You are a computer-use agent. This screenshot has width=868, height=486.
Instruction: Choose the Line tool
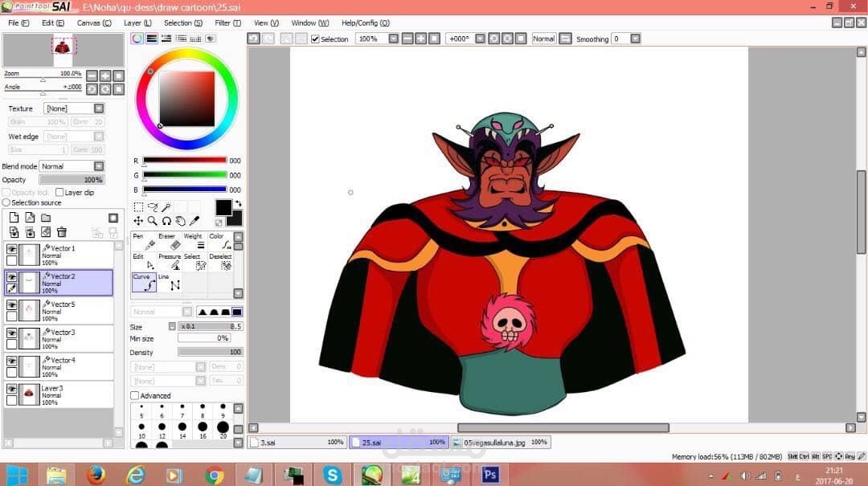pyautogui.click(x=170, y=282)
